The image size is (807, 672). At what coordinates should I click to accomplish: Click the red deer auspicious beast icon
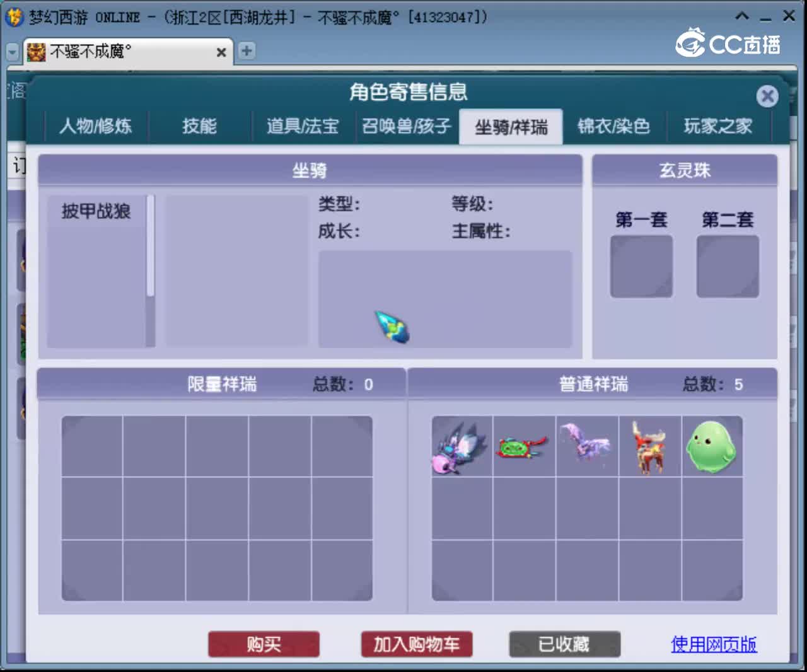pyautogui.click(x=649, y=446)
